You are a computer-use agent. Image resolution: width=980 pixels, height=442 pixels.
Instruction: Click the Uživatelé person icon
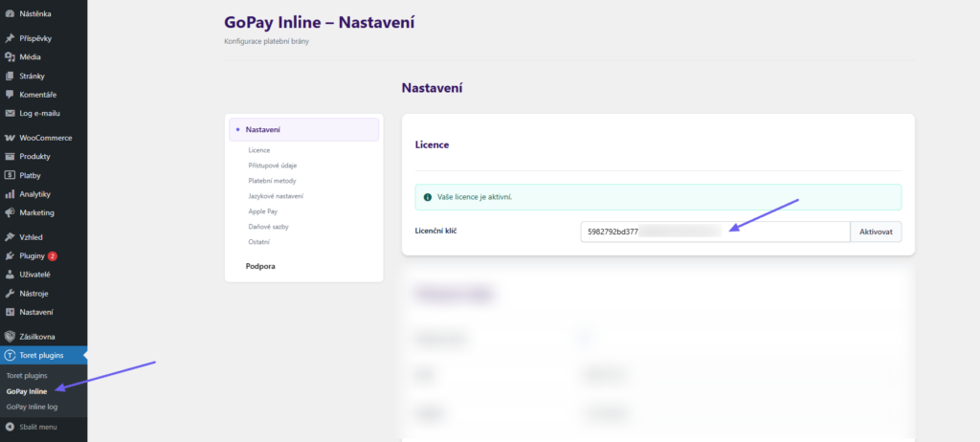point(10,275)
